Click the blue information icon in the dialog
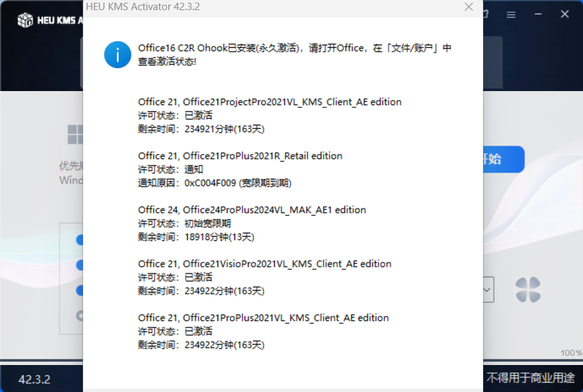583x392 pixels. tap(118, 54)
